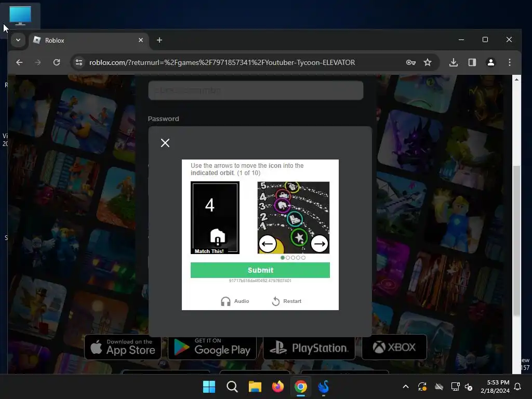
Task: Go forward in Chrome history
Action: pyautogui.click(x=37, y=62)
